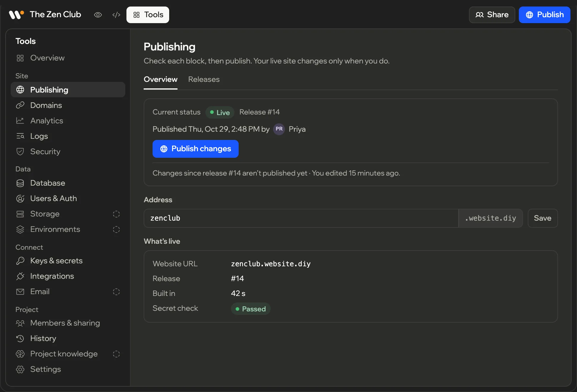Open Environments in sidebar
Screen dimensions: 577x392
[68, 229]
